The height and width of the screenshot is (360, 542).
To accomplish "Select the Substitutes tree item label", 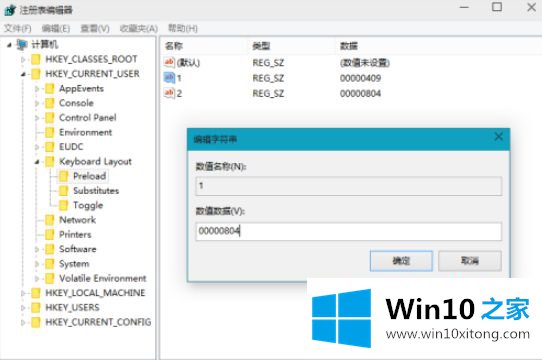I will 96,191.
